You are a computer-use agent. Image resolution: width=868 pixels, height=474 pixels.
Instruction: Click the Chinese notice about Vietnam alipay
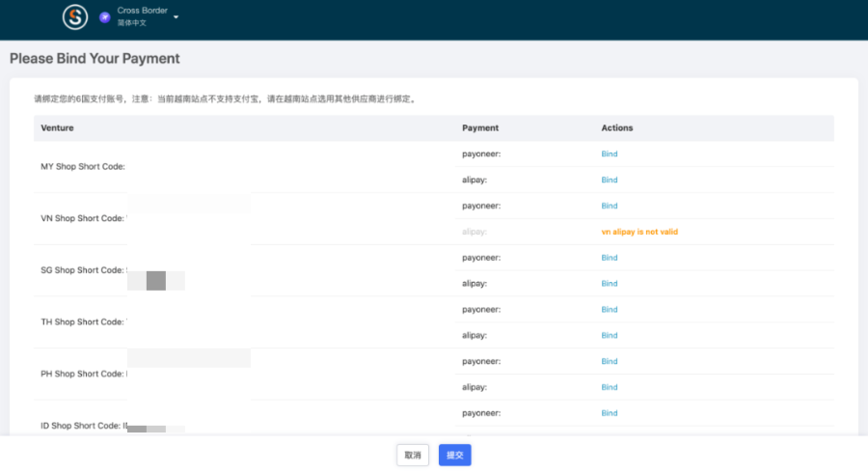click(226, 98)
